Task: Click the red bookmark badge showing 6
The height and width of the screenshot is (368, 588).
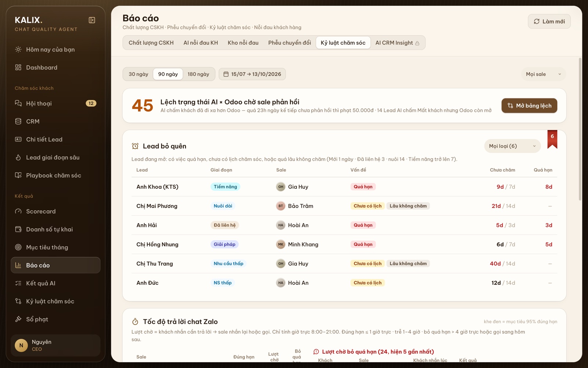Action: (552, 139)
